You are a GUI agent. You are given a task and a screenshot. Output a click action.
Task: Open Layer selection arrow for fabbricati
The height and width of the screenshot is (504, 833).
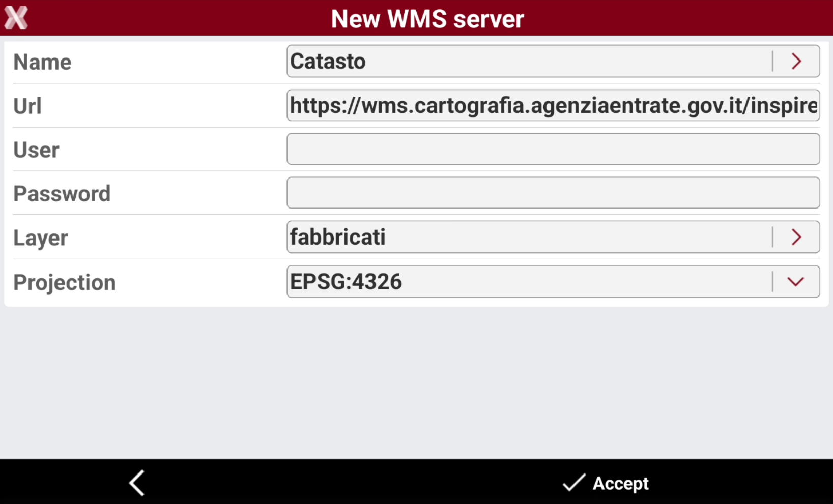[796, 237]
